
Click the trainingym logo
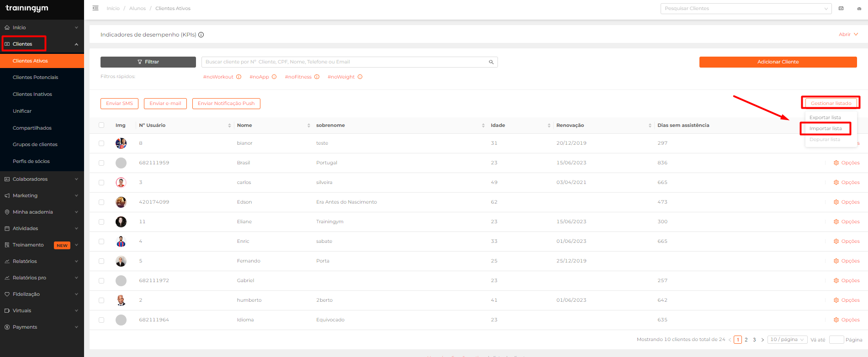tap(26, 8)
